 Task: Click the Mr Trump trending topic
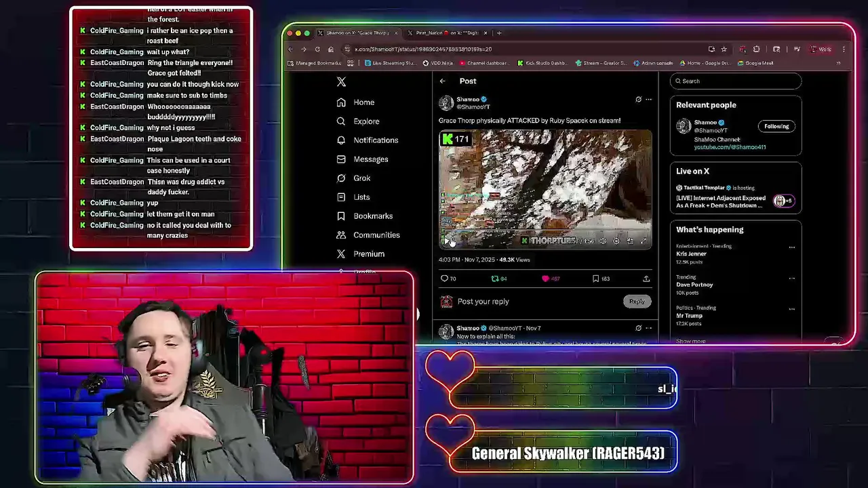tap(689, 316)
